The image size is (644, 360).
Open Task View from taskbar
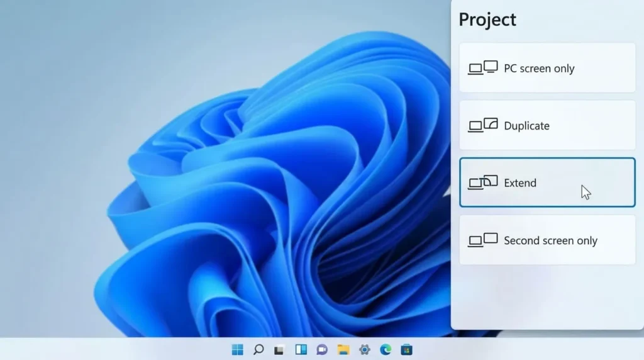coord(279,350)
